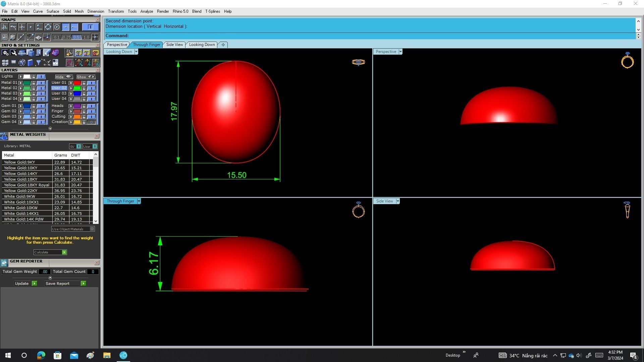Click the grid snap icon in Snaps
The height and width of the screenshot is (362, 644).
click(x=95, y=37)
